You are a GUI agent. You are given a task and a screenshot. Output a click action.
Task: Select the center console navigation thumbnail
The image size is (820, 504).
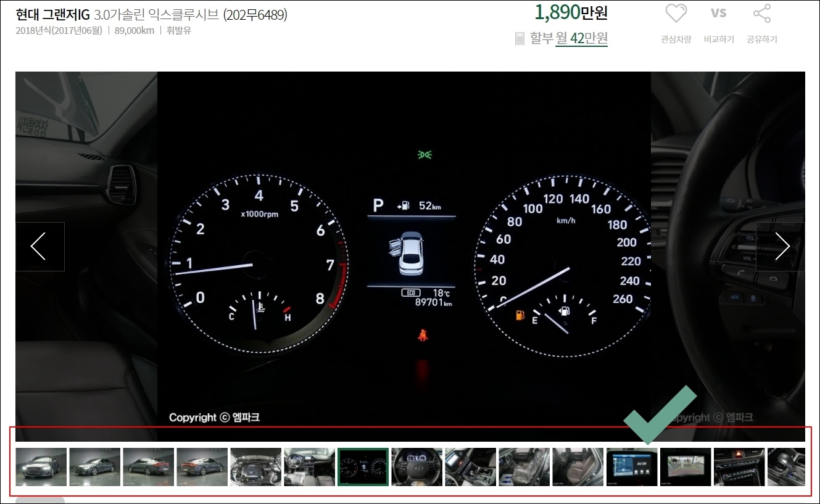(471, 467)
